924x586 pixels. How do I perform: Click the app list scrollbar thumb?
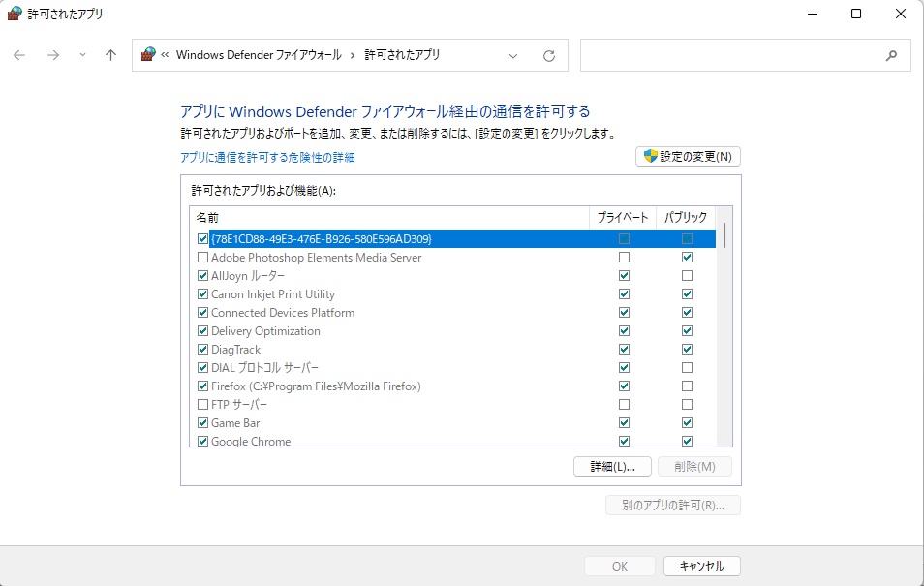click(x=724, y=235)
